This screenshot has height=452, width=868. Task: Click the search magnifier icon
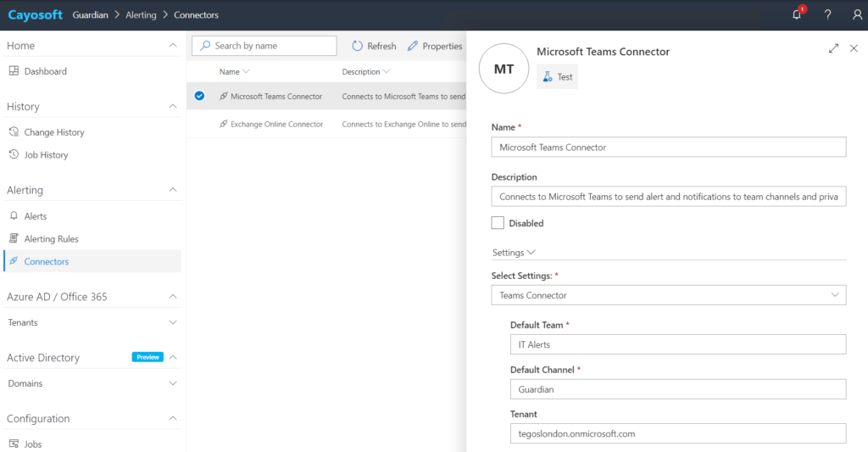tap(205, 46)
